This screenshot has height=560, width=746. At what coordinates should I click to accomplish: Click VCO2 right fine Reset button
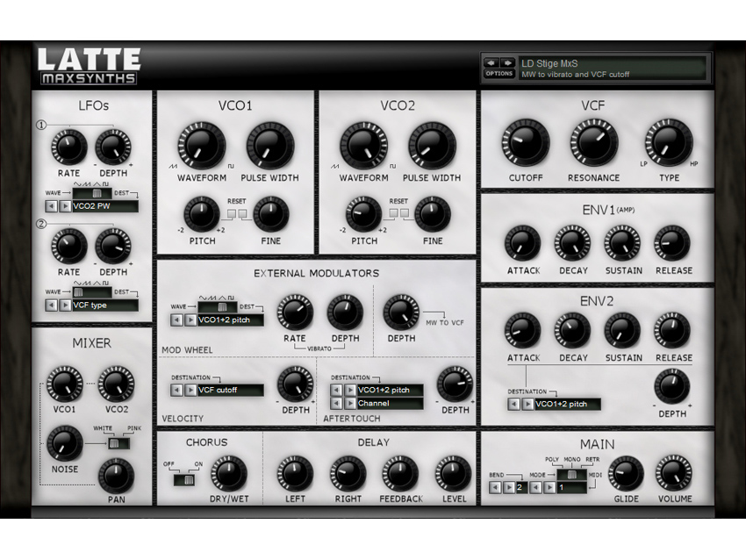pos(405,213)
